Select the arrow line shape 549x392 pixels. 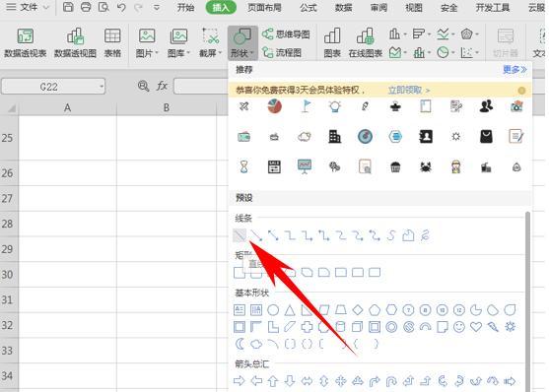coord(256,235)
